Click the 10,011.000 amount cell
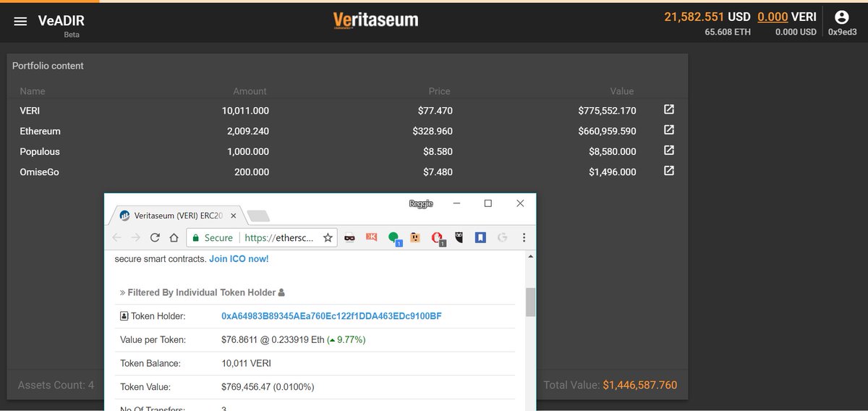868x411 pixels. click(245, 111)
